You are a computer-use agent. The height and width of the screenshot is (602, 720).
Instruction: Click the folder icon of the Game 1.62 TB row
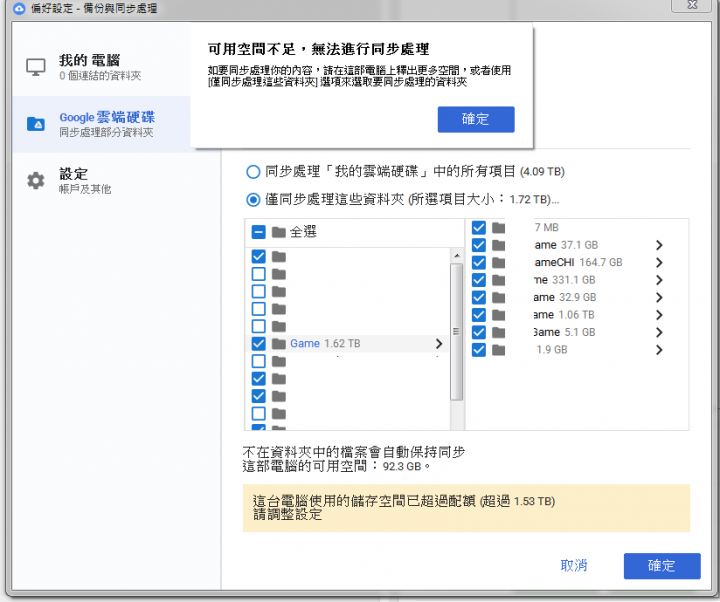(279, 343)
